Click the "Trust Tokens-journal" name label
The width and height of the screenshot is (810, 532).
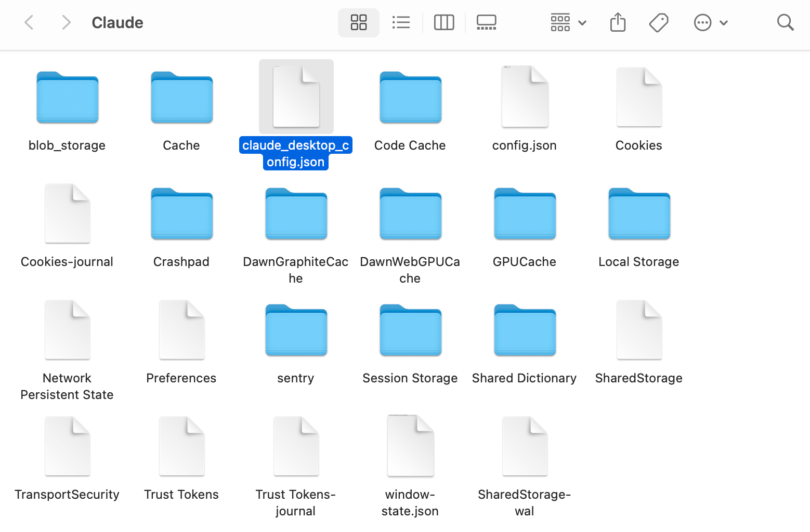[296, 503]
